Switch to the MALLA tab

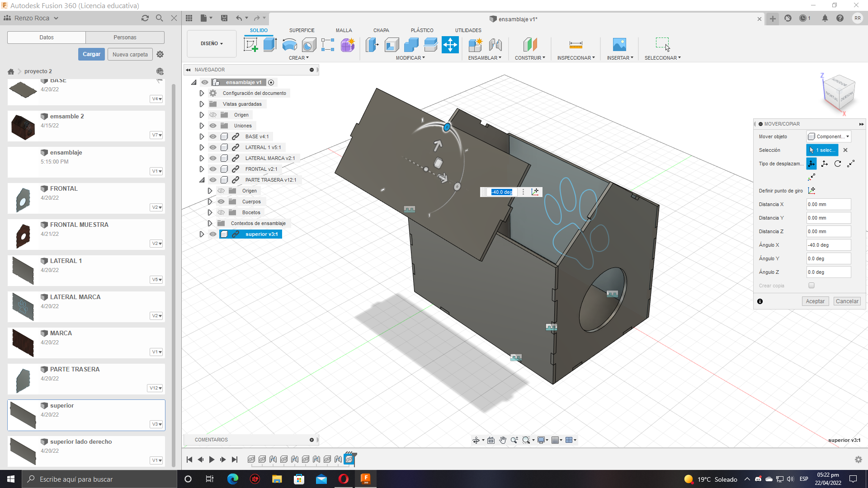[x=344, y=30]
